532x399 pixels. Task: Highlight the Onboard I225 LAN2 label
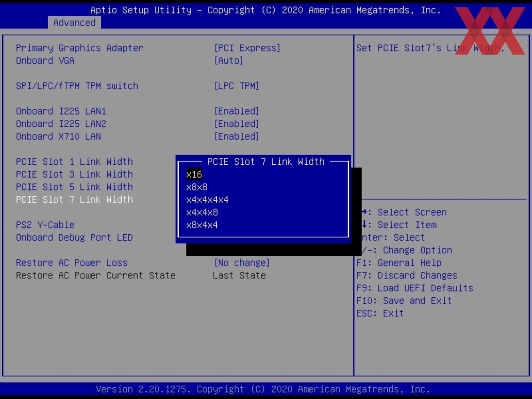click(61, 124)
